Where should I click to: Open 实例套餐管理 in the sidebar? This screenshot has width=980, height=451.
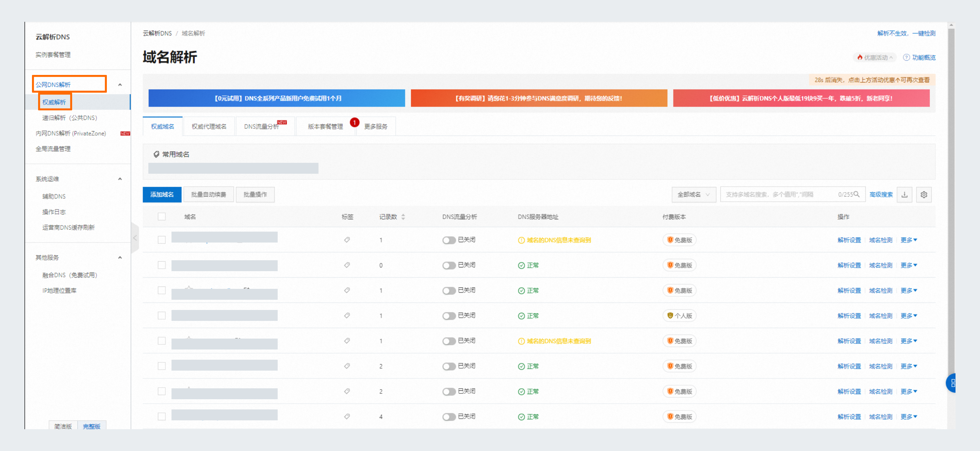click(53, 55)
